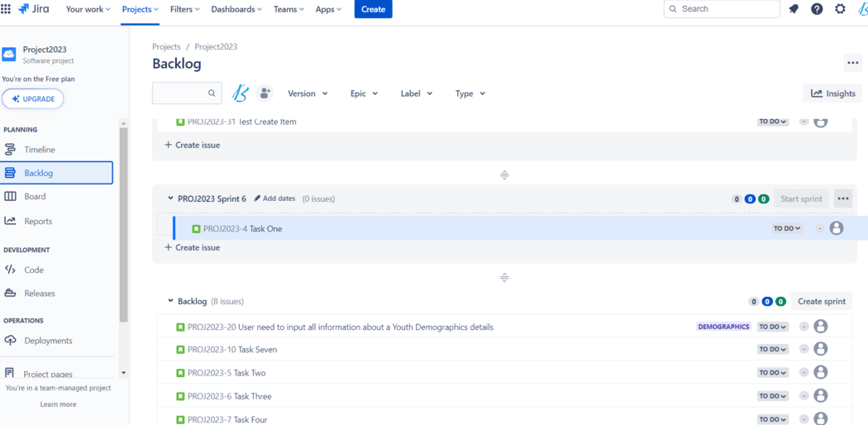This screenshot has height=425, width=868.
Task: Open the Label filter dropdown
Action: click(x=417, y=93)
